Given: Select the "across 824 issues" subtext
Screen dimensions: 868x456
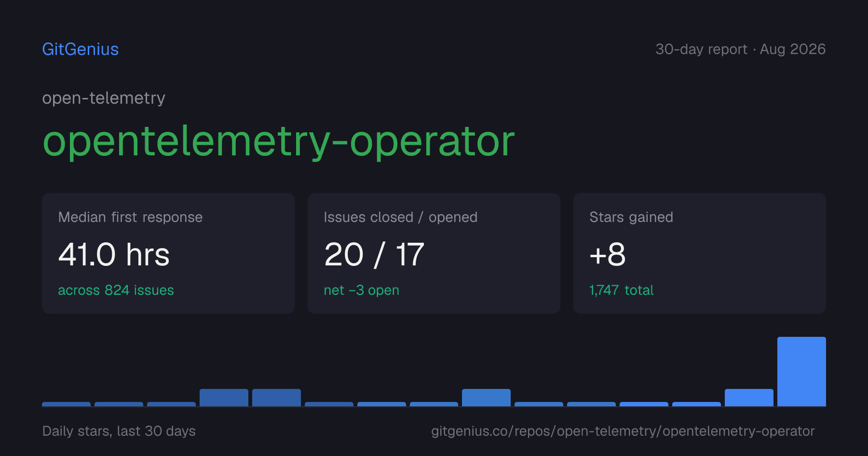Looking at the screenshot, I should pyautogui.click(x=116, y=290).
